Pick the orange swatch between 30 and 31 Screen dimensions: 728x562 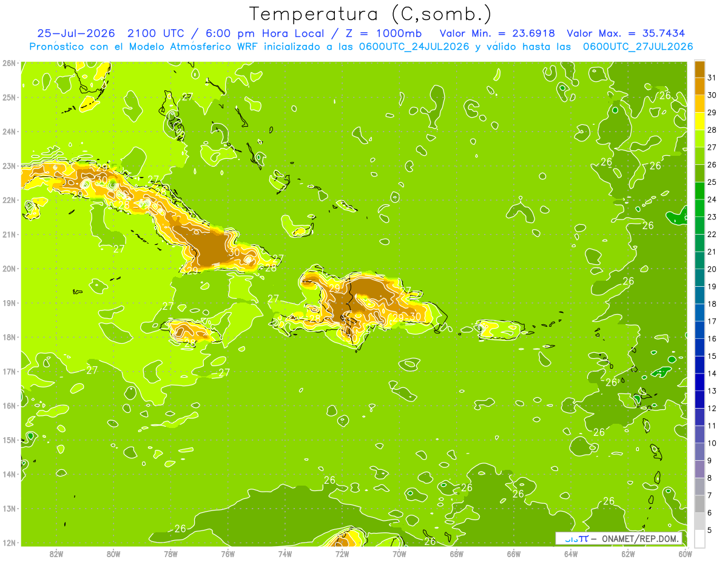click(x=699, y=85)
